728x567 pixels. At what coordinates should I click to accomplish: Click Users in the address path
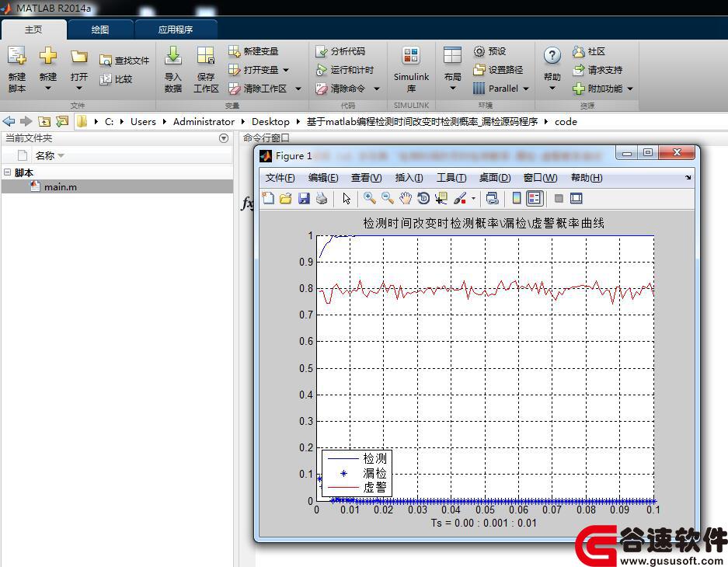[143, 122]
